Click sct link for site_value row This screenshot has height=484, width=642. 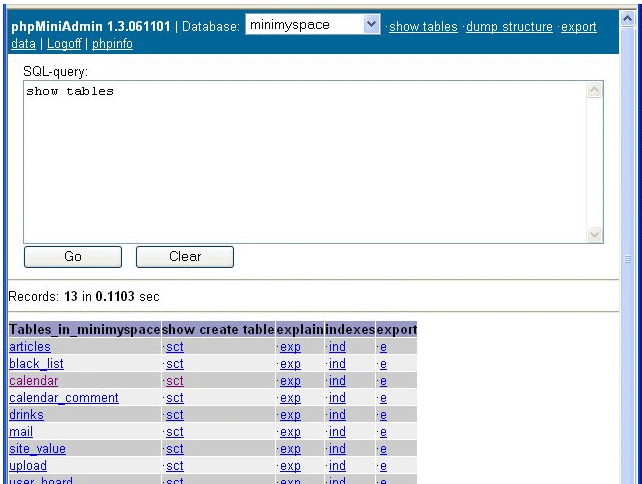pos(175,449)
